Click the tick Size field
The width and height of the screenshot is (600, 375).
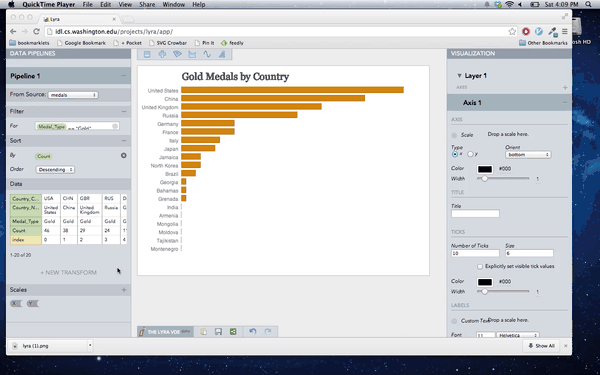point(529,253)
